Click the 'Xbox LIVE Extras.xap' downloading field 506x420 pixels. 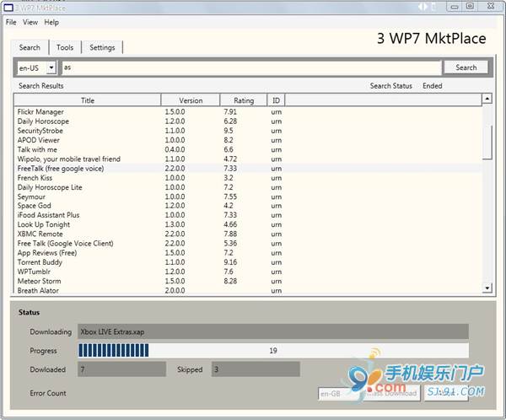pos(273,331)
